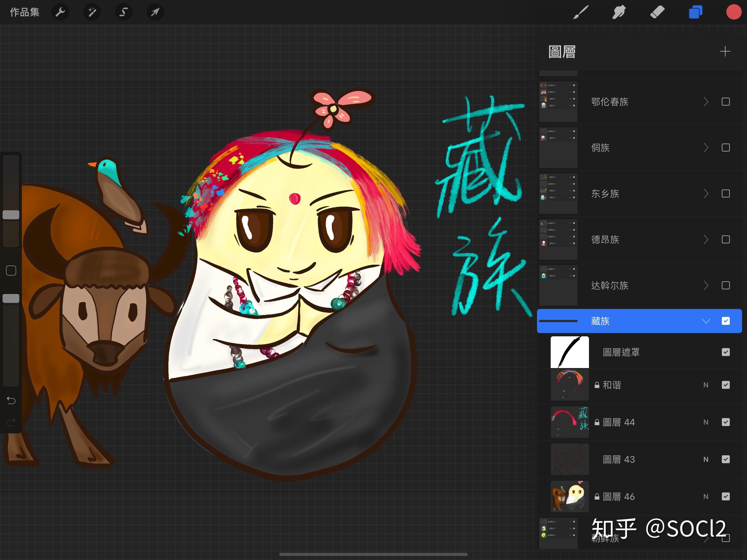Tap the 东乡族 group name
Image resolution: width=747 pixels, height=560 pixels.
(605, 194)
